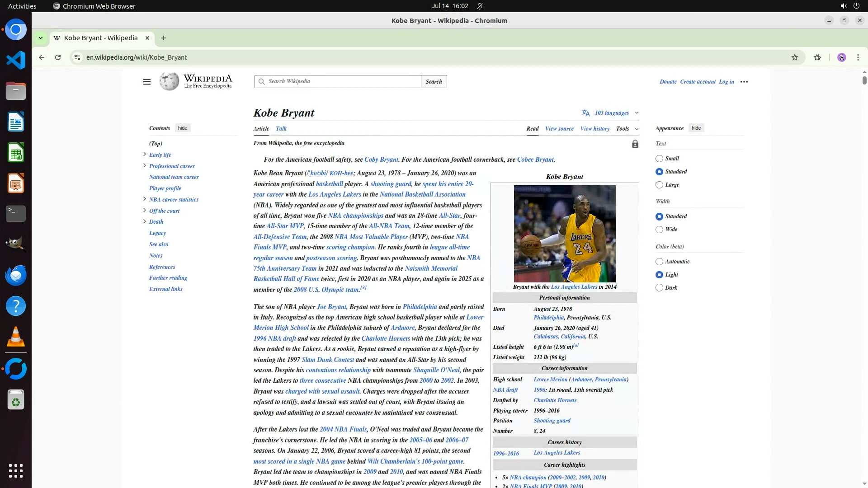Screen dimensions: 868x488
Task: Bookmark this tab with star icon
Action: [794, 57]
